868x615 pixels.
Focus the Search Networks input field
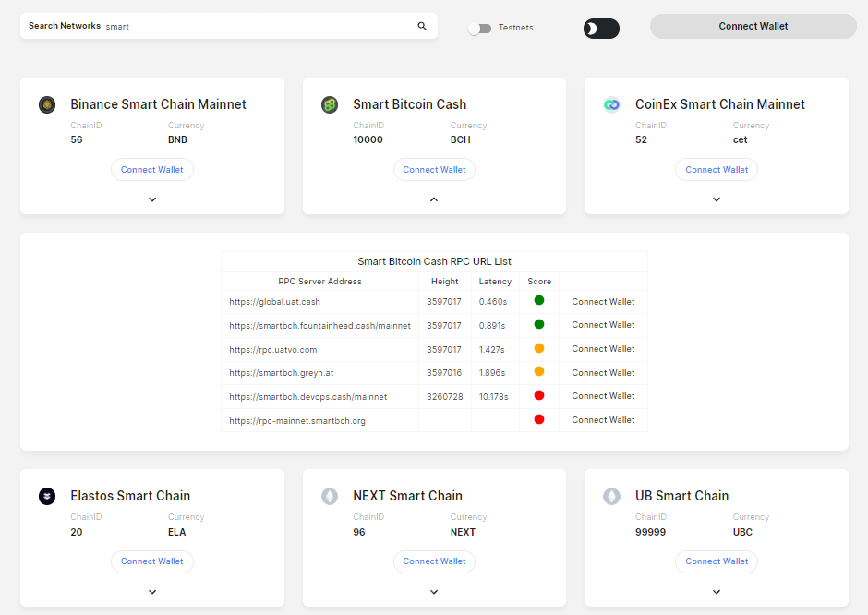click(260, 26)
